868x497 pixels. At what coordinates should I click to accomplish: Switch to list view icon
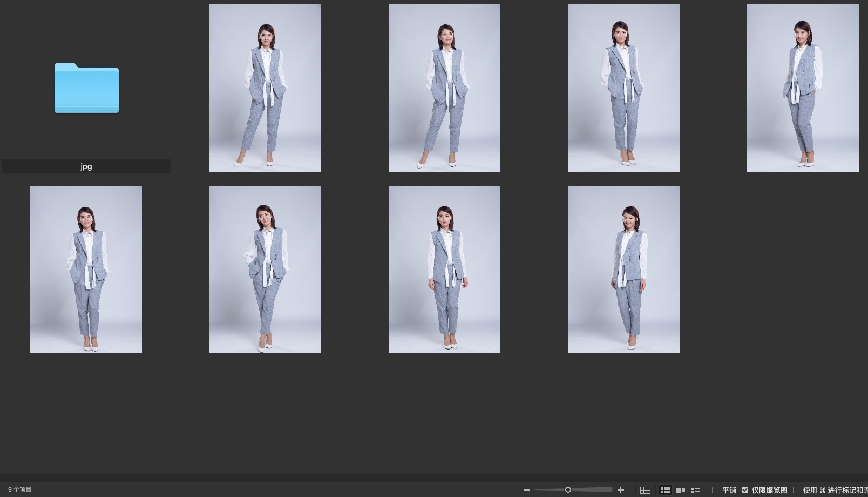tap(696, 490)
